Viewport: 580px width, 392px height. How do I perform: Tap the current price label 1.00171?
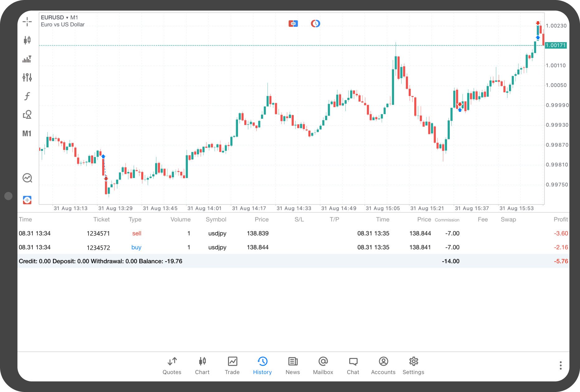click(x=557, y=45)
